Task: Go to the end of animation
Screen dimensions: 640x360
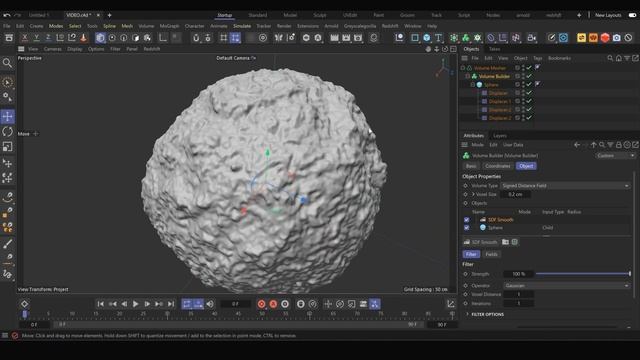Action: click(x=171, y=304)
